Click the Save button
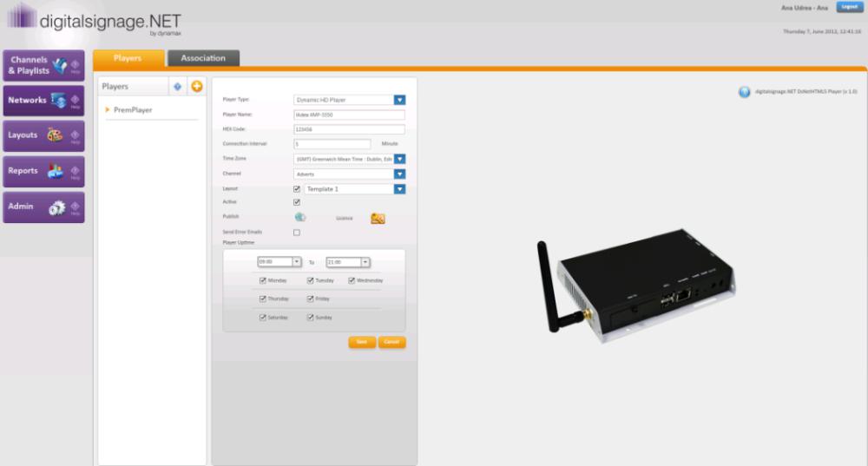Viewport: 868px width, 466px height. point(362,342)
